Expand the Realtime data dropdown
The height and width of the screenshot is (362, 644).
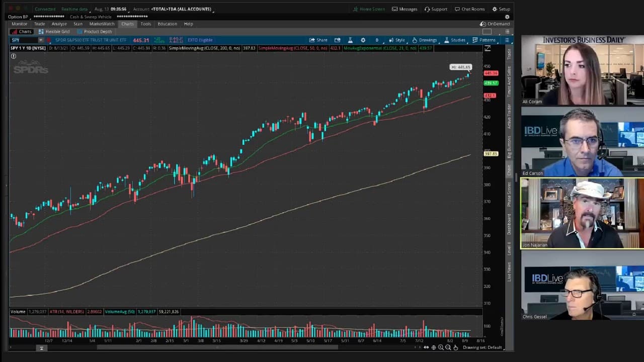75,9
